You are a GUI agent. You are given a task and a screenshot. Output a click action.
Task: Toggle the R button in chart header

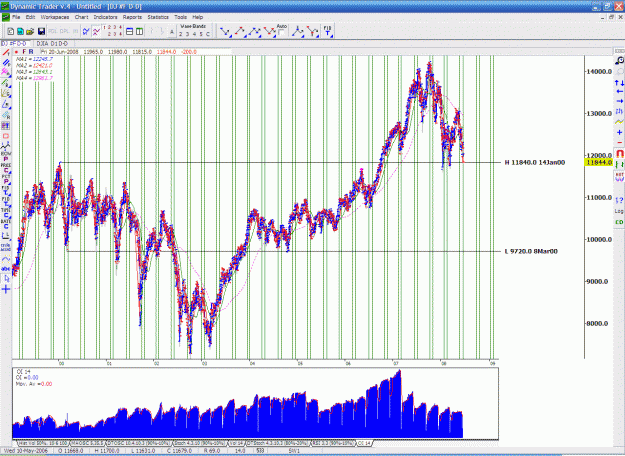(31, 52)
